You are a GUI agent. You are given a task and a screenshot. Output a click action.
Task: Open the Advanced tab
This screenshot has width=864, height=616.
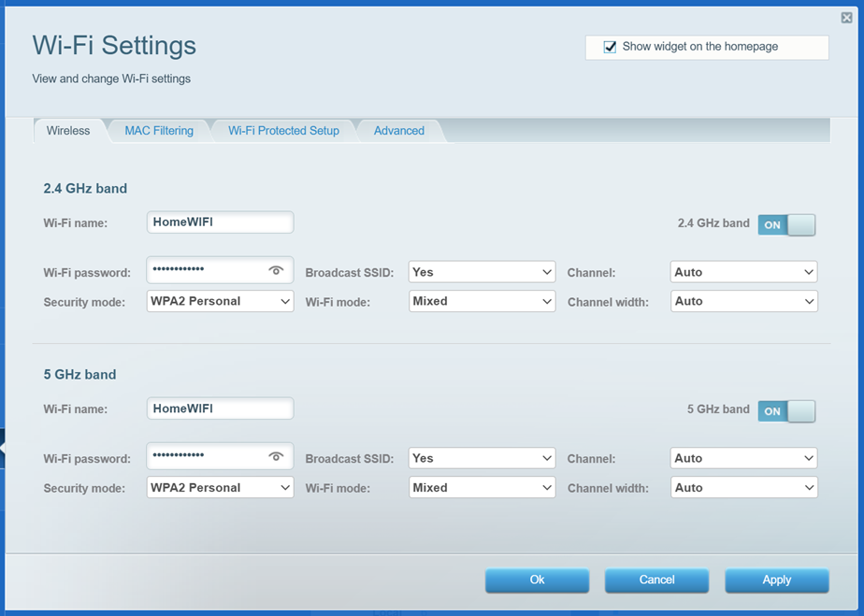(399, 131)
